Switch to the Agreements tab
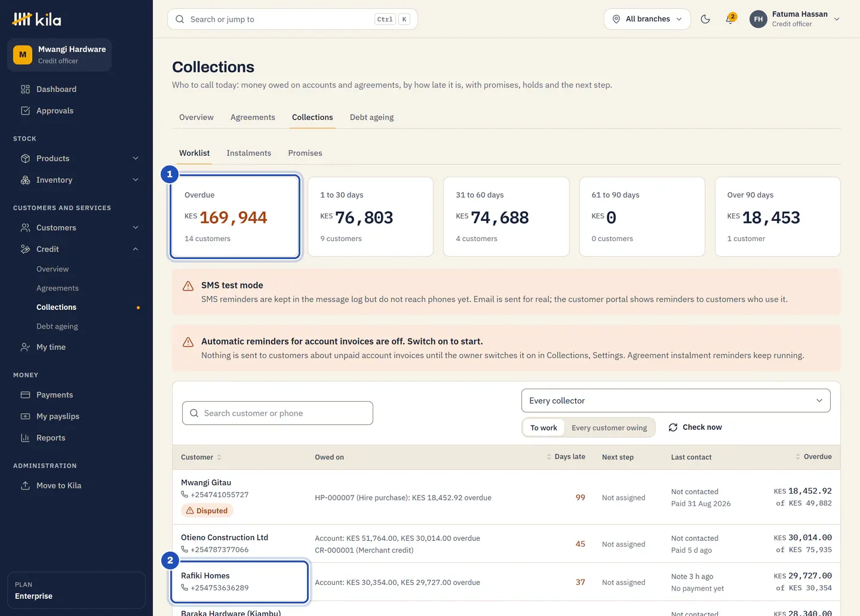This screenshot has width=860, height=616. (x=253, y=117)
